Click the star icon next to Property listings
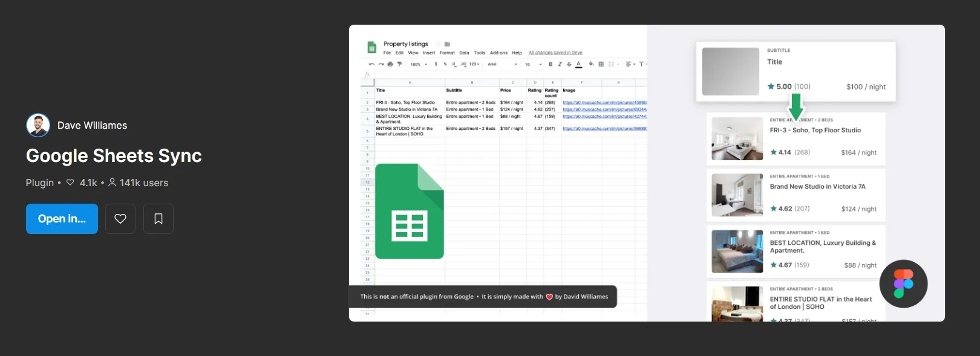Image resolution: width=980 pixels, height=356 pixels. click(x=438, y=44)
